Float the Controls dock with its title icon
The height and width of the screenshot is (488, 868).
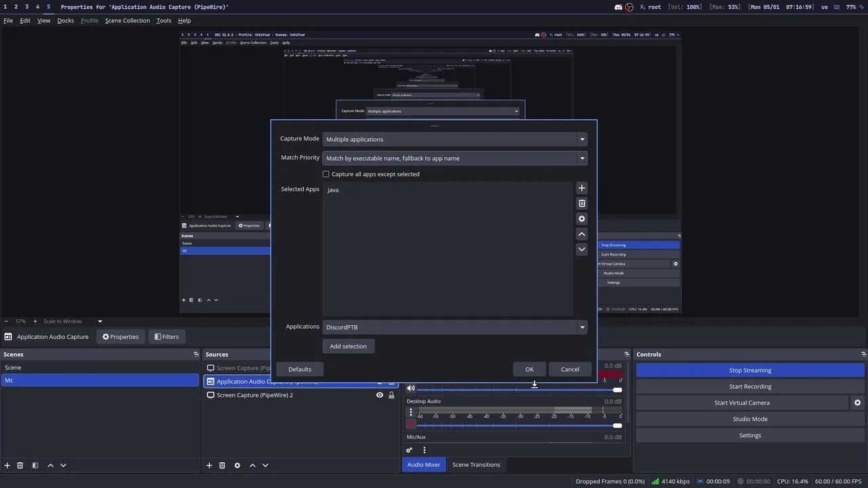tap(863, 354)
